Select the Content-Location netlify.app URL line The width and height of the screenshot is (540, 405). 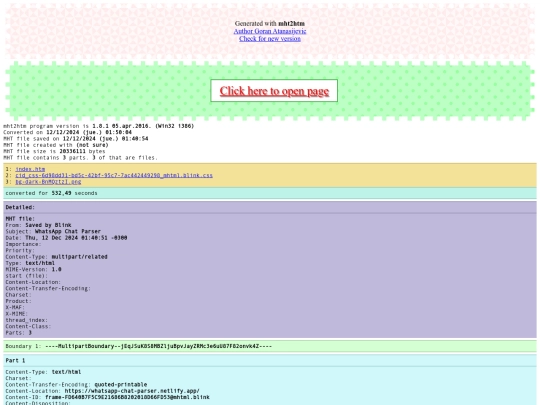pyautogui.click(x=102, y=391)
